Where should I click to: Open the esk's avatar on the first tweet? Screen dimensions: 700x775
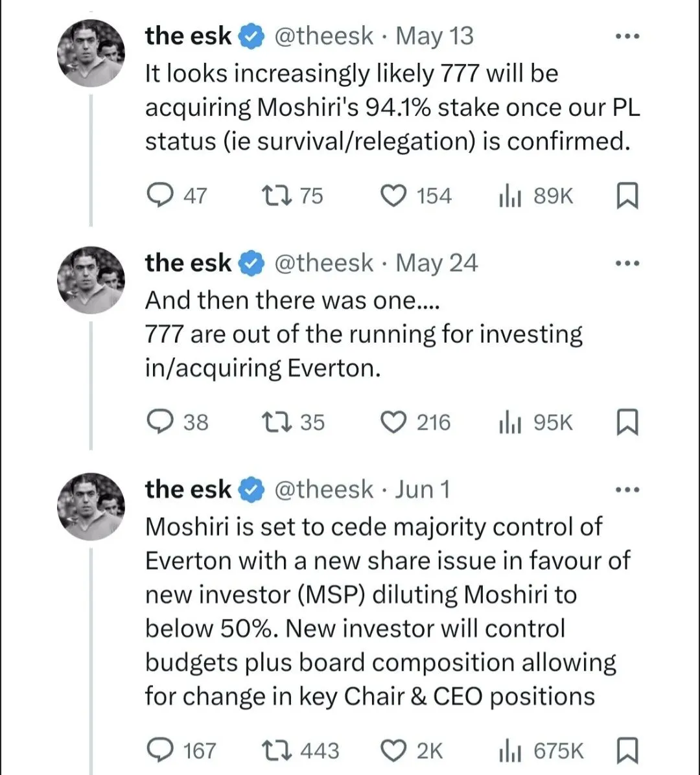pos(91,53)
